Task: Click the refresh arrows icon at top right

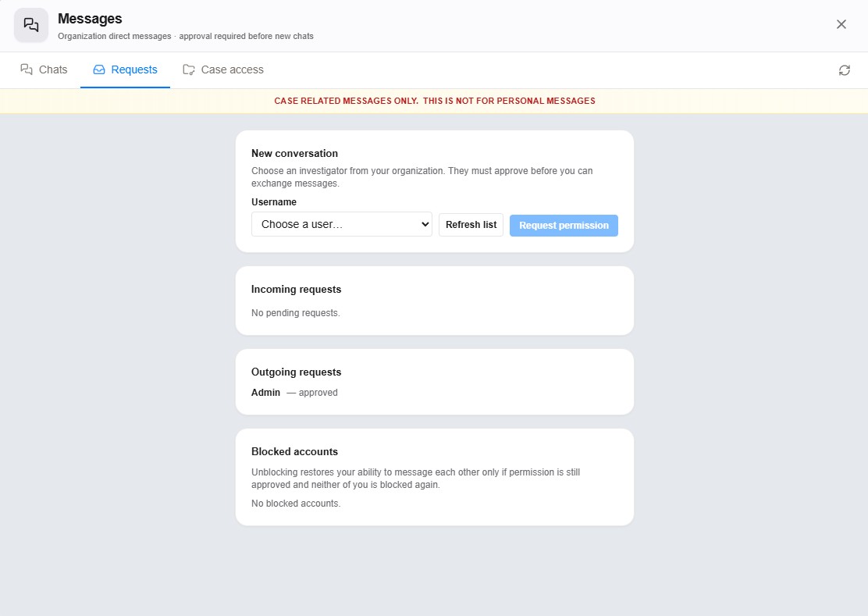Action: pyautogui.click(x=845, y=70)
